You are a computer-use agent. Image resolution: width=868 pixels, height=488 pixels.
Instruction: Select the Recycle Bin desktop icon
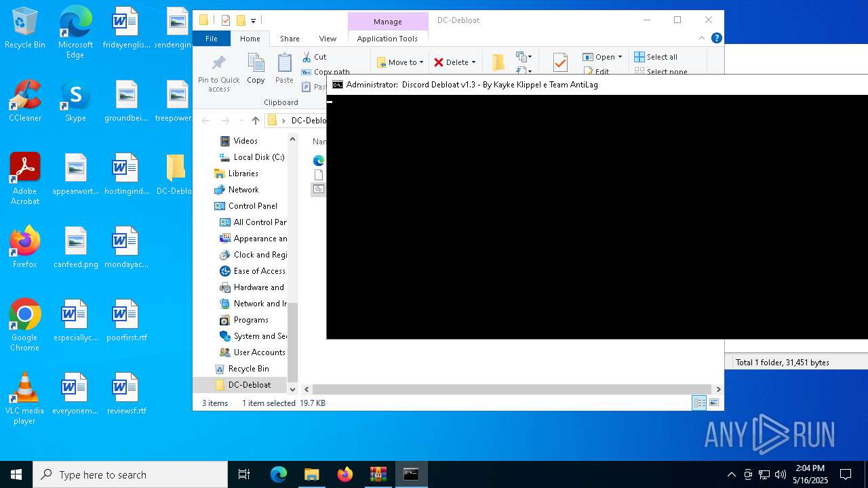pyautogui.click(x=25, y=29)
